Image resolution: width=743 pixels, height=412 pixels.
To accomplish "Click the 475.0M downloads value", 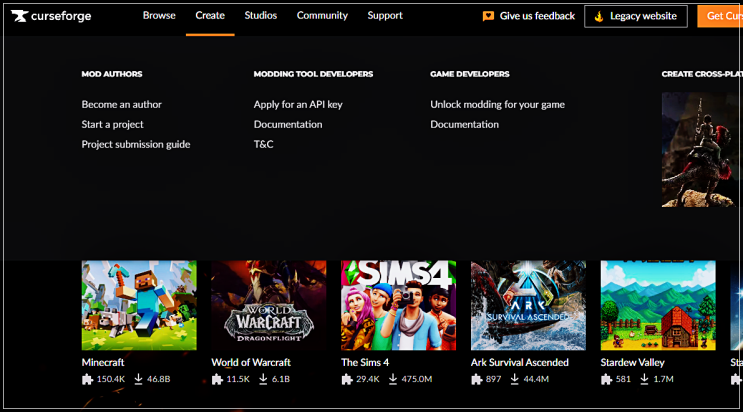I will point(417,379).
